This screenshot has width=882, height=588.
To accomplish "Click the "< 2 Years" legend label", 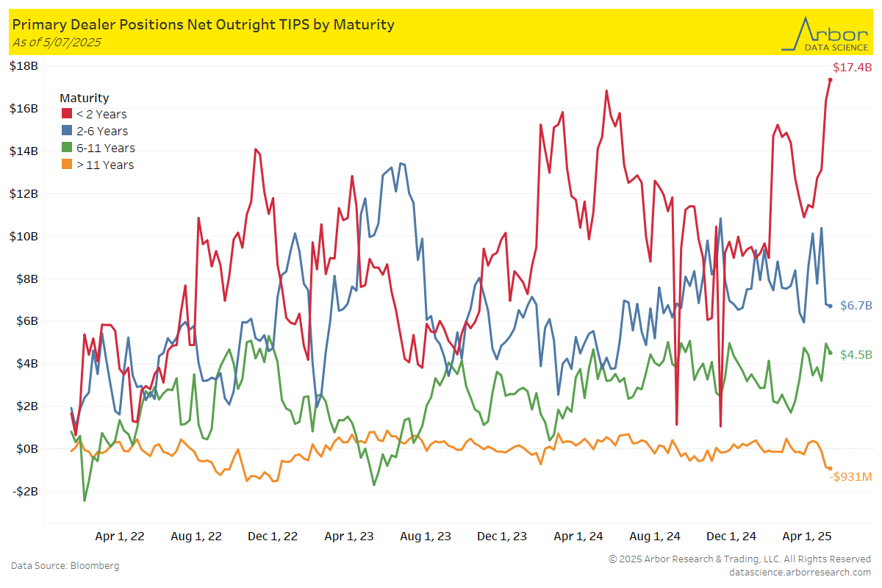I will point(101,115).
